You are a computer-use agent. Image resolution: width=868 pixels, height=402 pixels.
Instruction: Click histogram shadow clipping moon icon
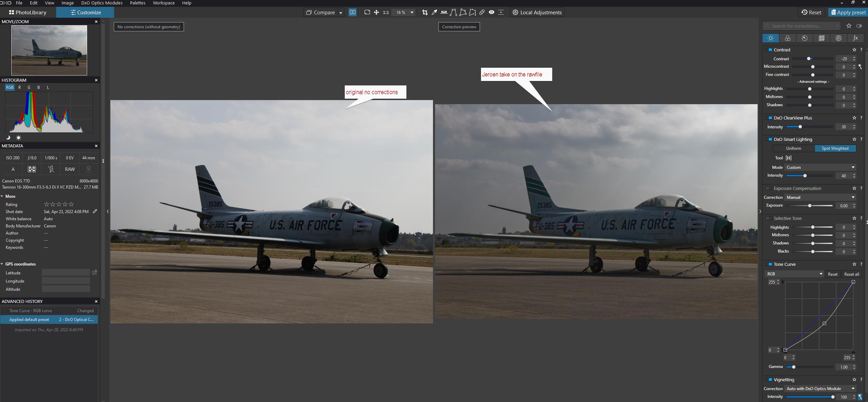[8, 138]
